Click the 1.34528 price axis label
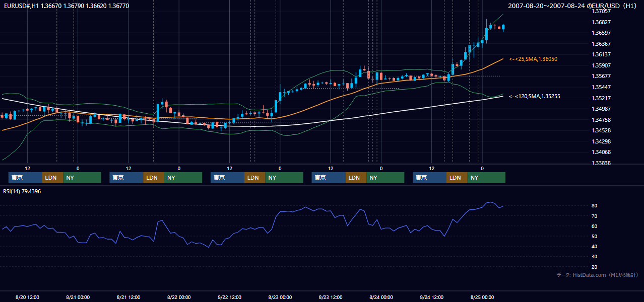644x302 pixels. (601, 130)
